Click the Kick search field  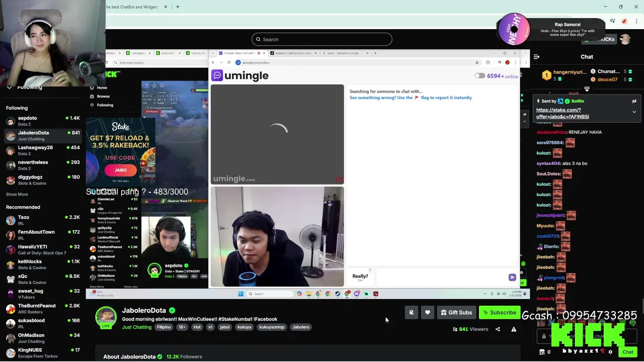[x=322, y=39]
